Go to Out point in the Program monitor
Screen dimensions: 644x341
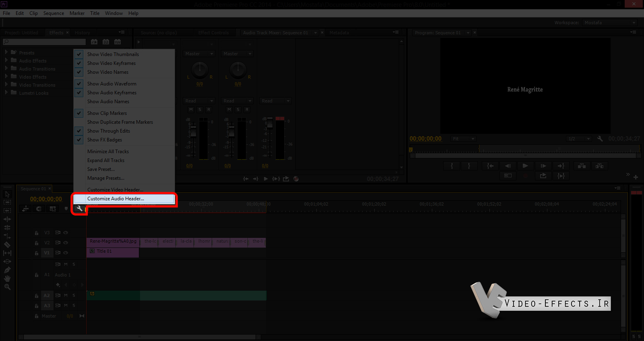[561, 166]
